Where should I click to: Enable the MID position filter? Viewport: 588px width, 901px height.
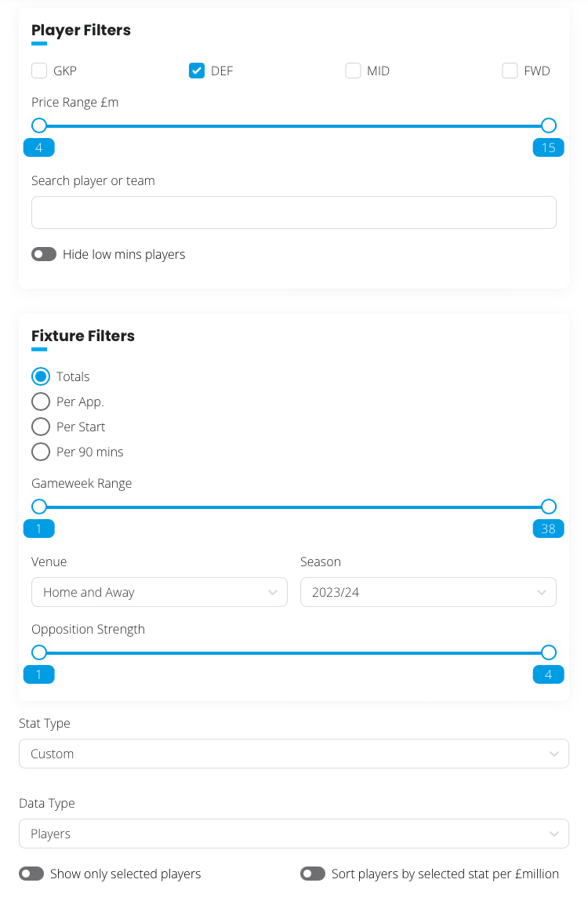tap(353, 71)
